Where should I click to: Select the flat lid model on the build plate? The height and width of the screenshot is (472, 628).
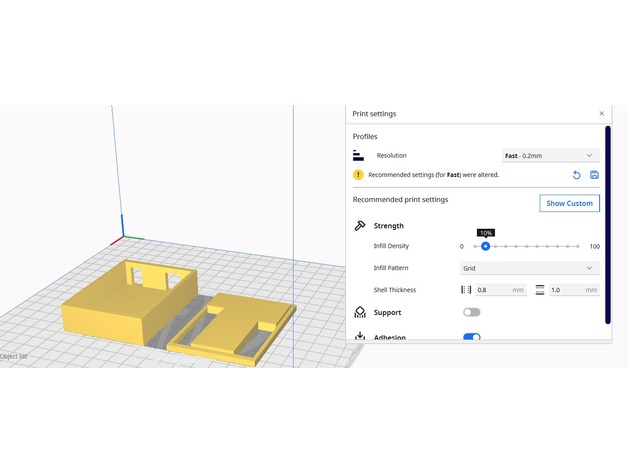(235, 328)
